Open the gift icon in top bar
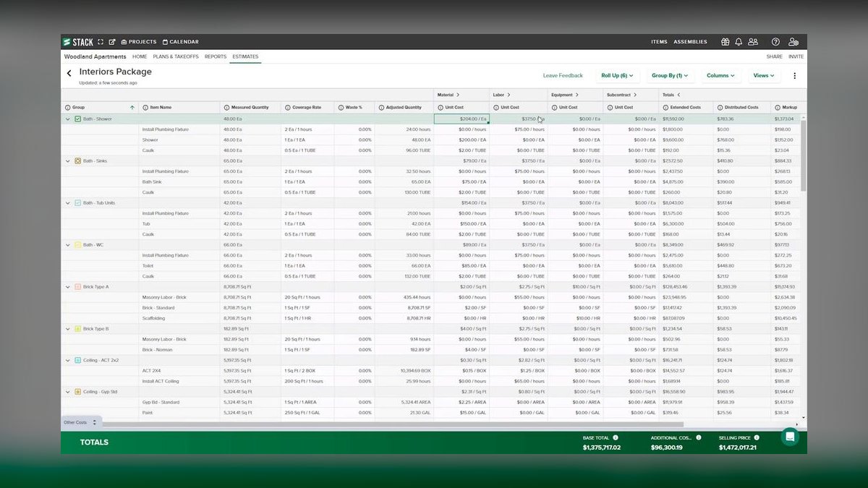Viewport: 868px width, 488px height. click(x=725, y=42)
